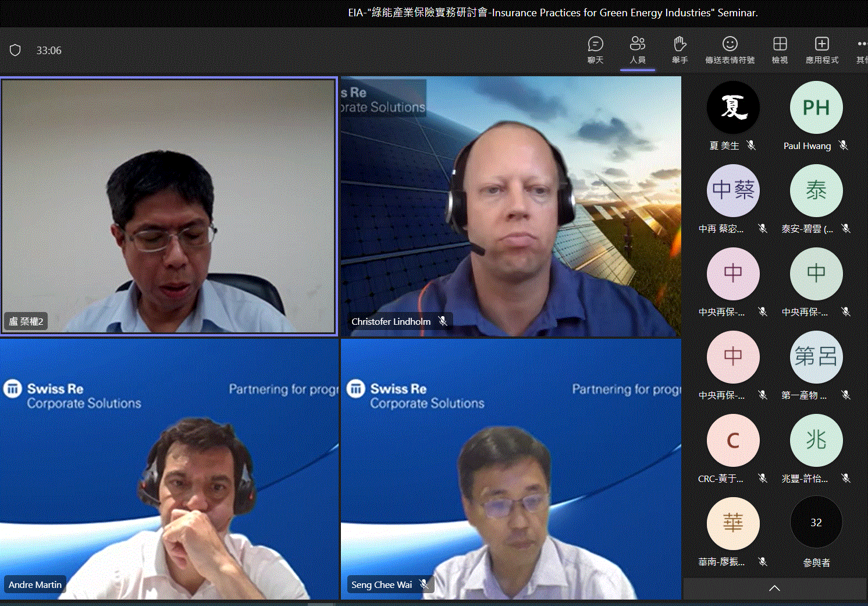Click the participant name "Paul Hwang"
The width and height of the screenshot is (868, 606).
[x=807, y=146]
